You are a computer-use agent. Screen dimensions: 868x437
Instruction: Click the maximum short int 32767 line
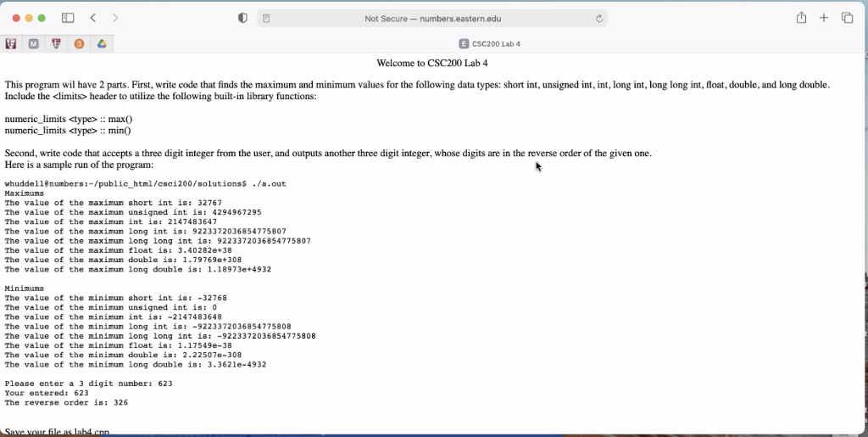tap(113, 203)
